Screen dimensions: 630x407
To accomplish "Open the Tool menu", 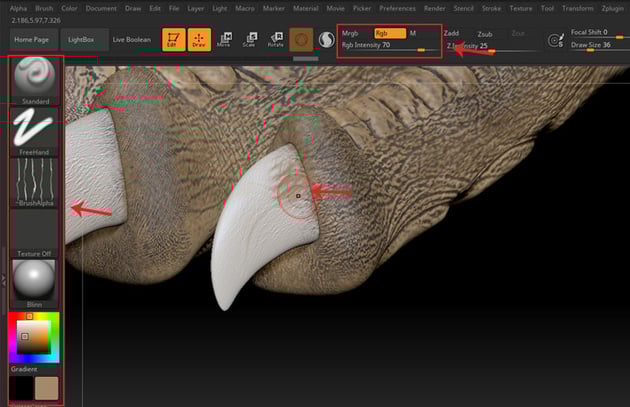I will (x=547, y=8).
